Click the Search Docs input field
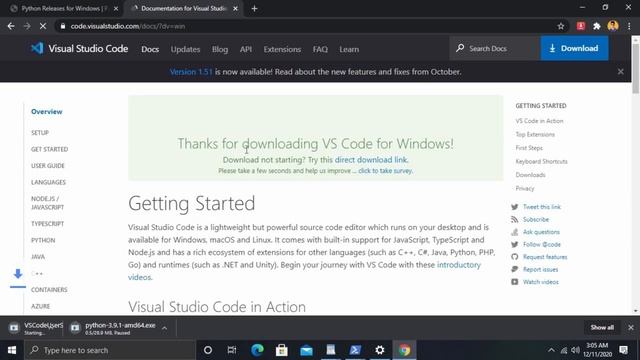The height and width of the screenshot is (360, 640). (x=495, y=48)
